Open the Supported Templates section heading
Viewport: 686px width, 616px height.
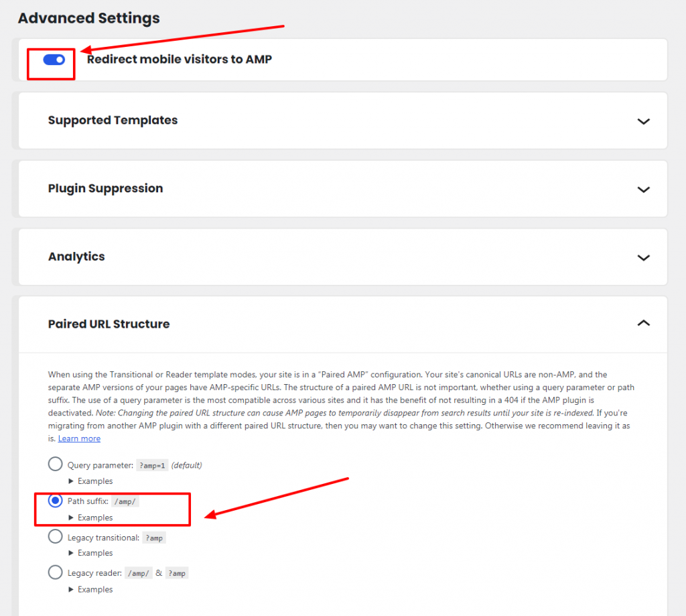(113, 121)
